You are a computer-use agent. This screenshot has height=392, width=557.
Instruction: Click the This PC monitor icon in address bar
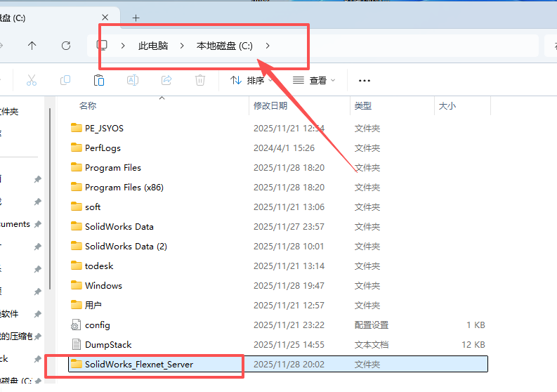click(x=102, y=45)
